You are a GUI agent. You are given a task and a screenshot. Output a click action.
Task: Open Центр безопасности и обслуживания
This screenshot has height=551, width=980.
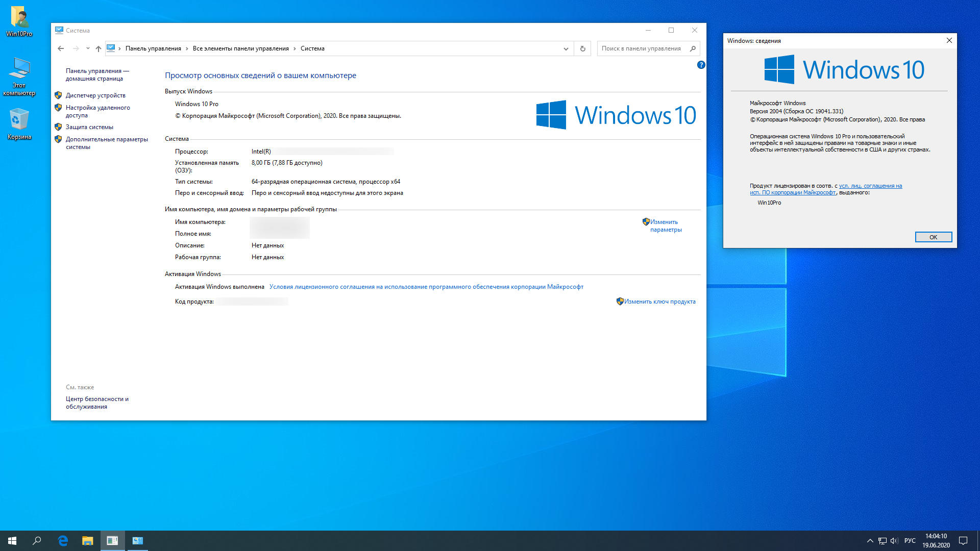click(97, 403)
